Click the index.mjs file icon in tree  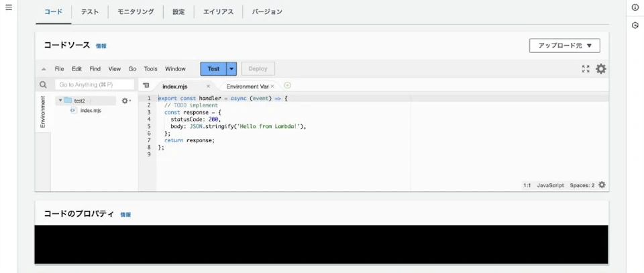coord(74,111)
